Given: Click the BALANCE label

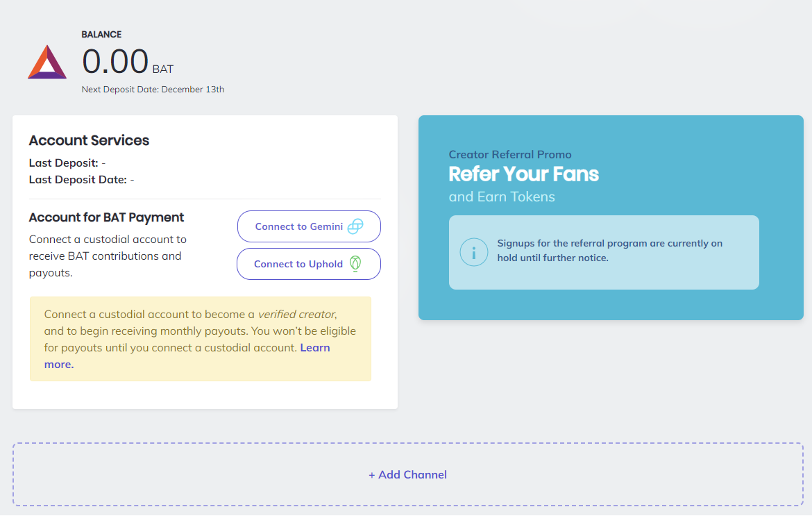Looking at the screenshot, I should point(101,34).
